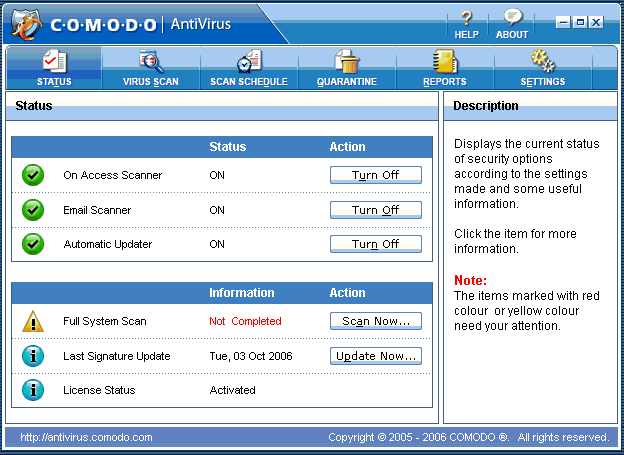This screenshot has width=624, height=455.
Task: Turn off the On Access Scanner
Action: pyautogui.click(x=375, y=175)
